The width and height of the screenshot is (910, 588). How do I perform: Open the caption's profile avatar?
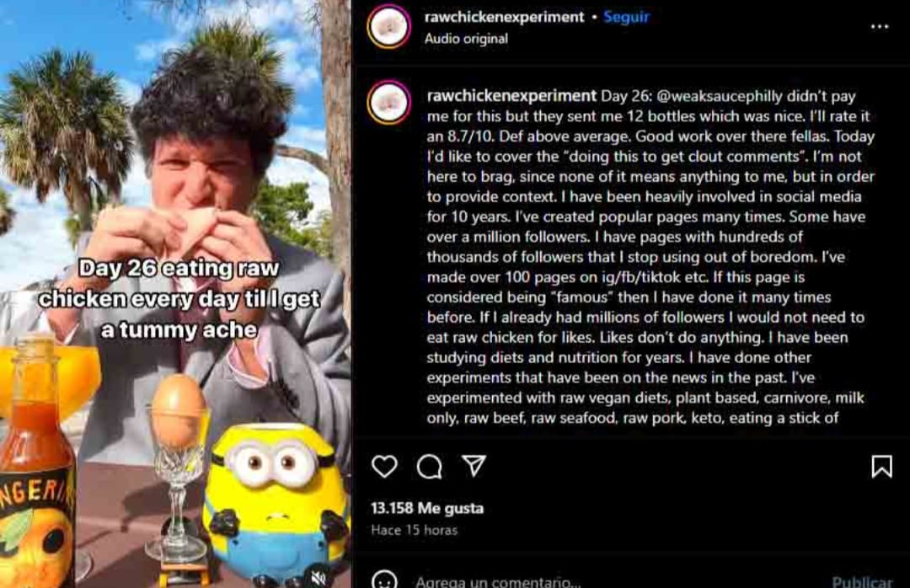point(388,103)
